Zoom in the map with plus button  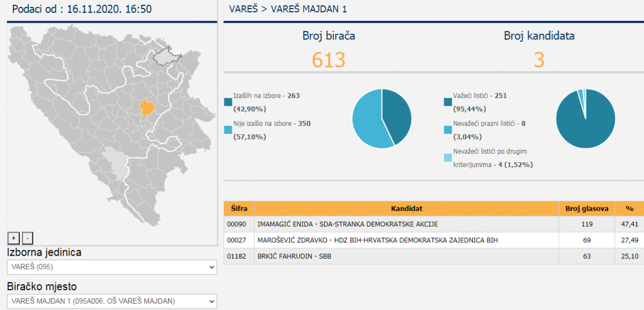click(x=14, y=237)
